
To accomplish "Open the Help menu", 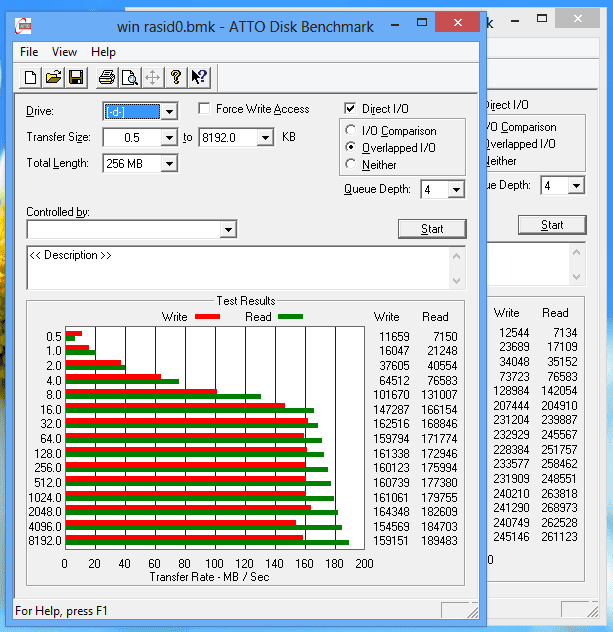I will coord(103,52).
